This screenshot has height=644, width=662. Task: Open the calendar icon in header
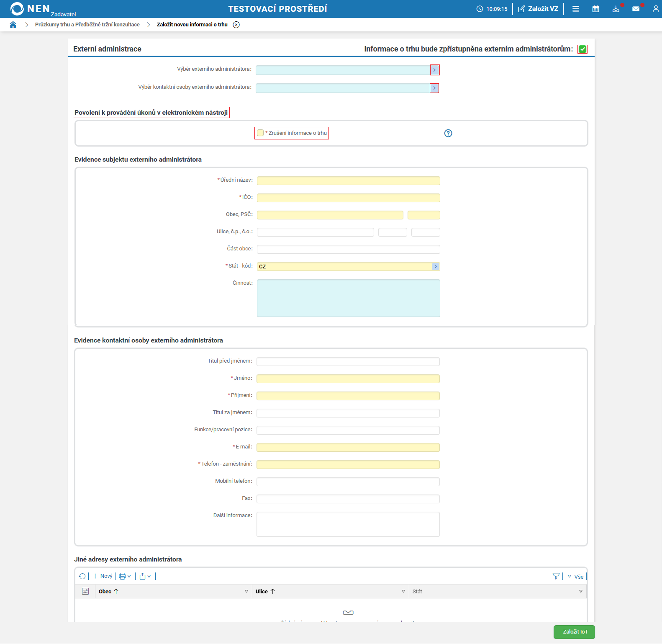(595, 9)
